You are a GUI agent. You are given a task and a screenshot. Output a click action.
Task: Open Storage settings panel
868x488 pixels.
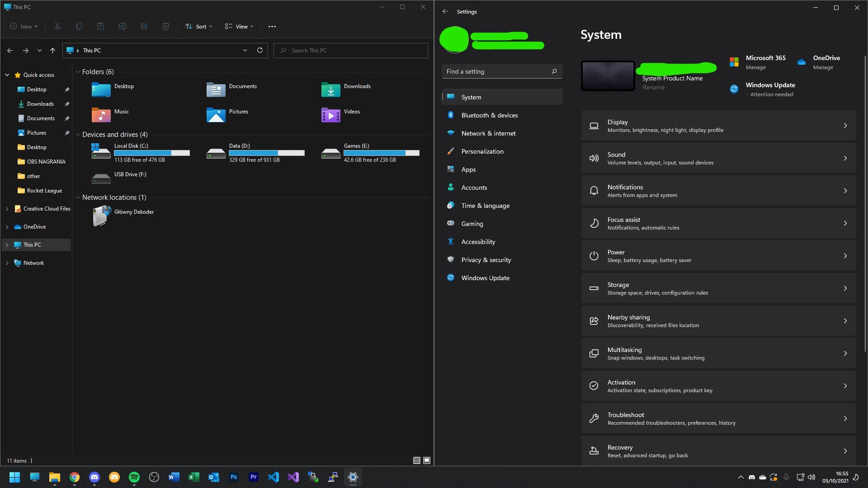tap(719, 288)
